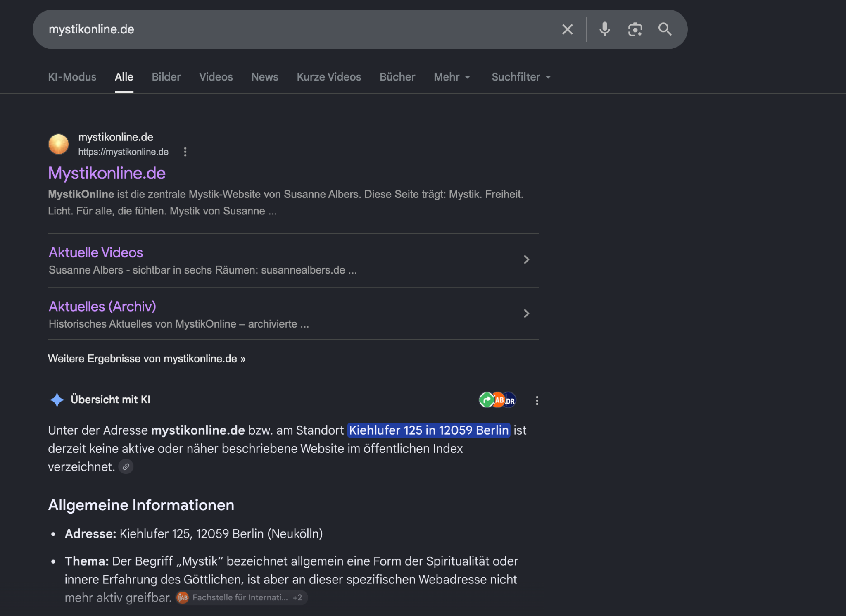This screenshot has width=846, height=616.
Task: Switch to the KI-Modus tab
Action: pyautogui.click(x=72, y=77)
